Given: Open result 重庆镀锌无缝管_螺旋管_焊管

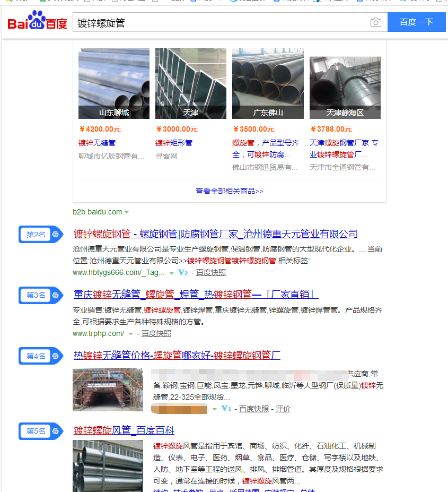Looking at the screenshot, I should pyautogui.click(x=196, y=295).
